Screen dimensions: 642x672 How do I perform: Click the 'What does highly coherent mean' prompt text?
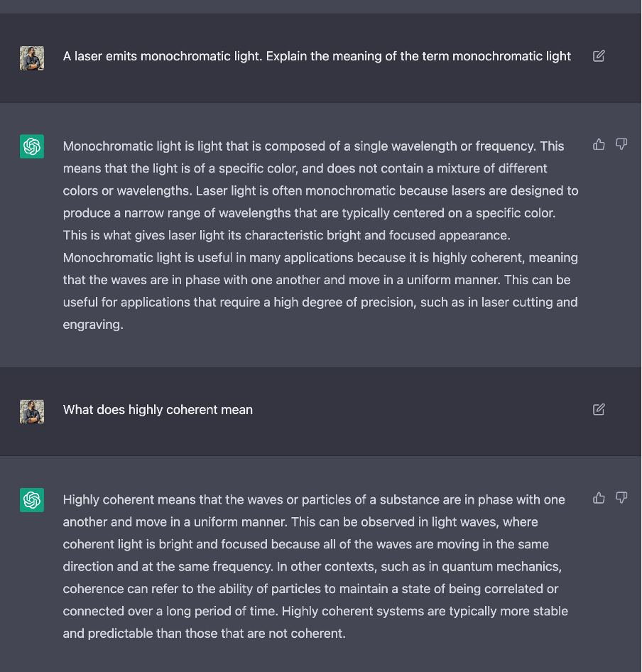(158, 410)
